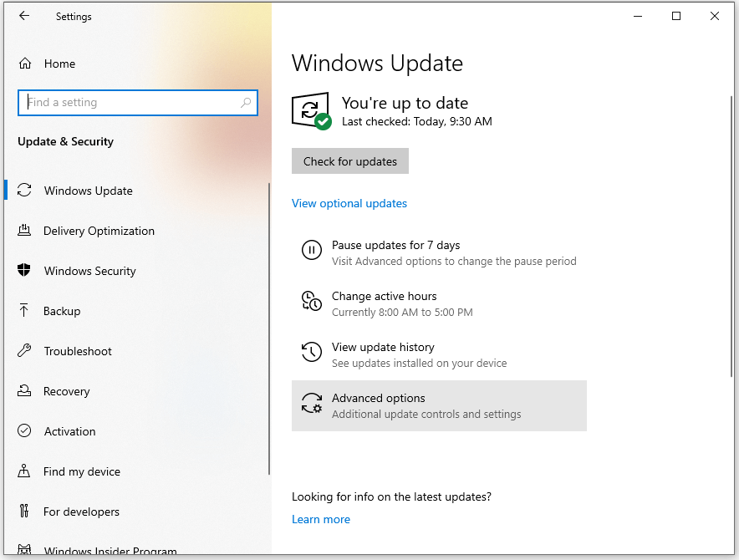Click the search magnifier icon
Image resolution: width=739 pixels, height=560 pixels.
246,102
